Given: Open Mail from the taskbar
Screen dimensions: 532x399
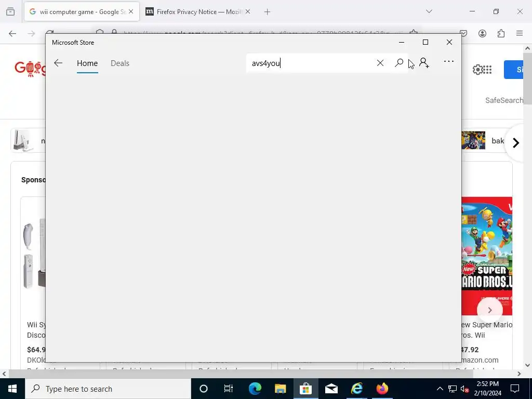Looking at the screenshot, I should coord(331,389).
